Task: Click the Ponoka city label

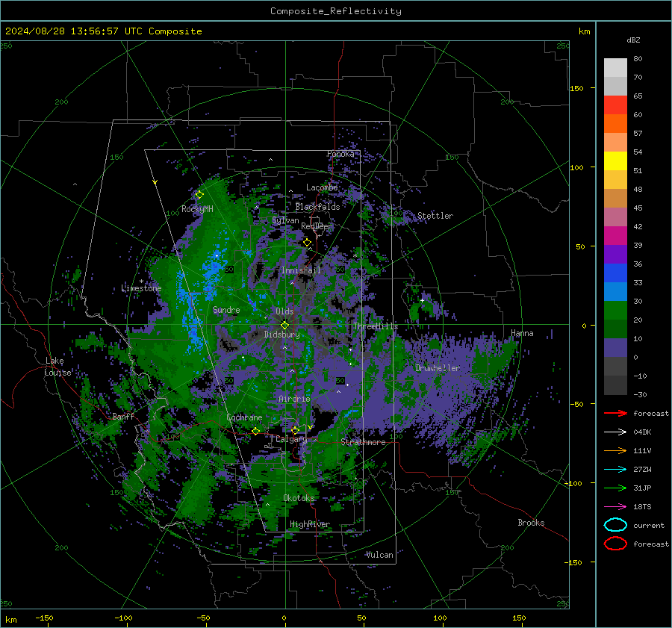Action: click(x=340, y=154)
